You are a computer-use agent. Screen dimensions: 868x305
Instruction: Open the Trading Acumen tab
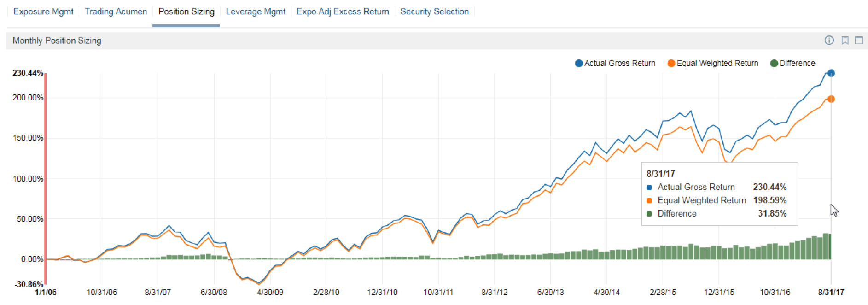[116, 12]
